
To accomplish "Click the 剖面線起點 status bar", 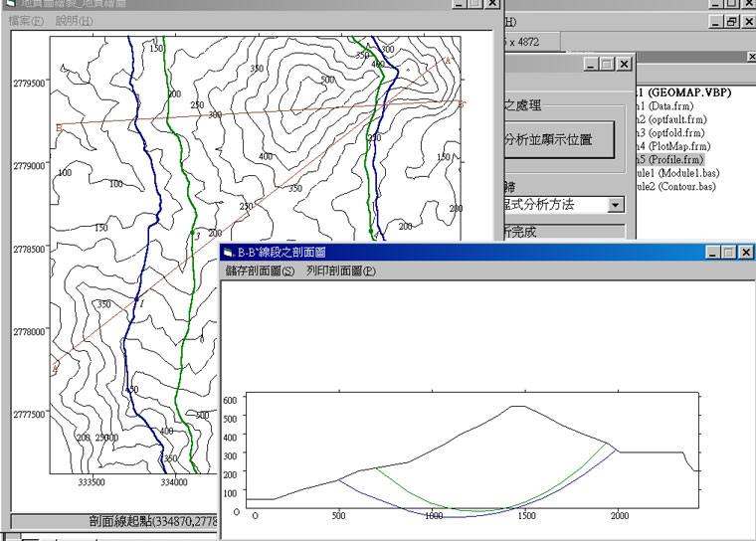I will pos(119,521).
